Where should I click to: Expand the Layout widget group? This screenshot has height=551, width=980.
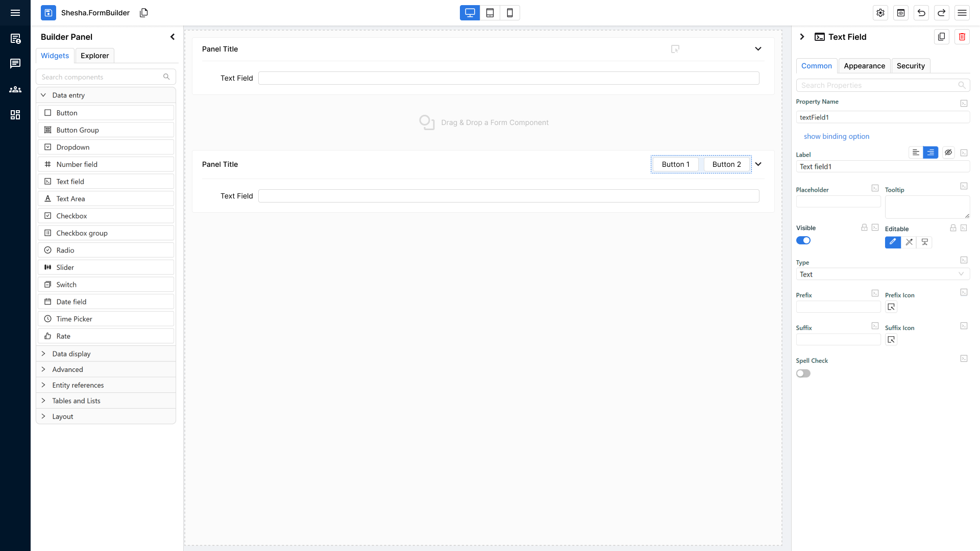(63, 417)
